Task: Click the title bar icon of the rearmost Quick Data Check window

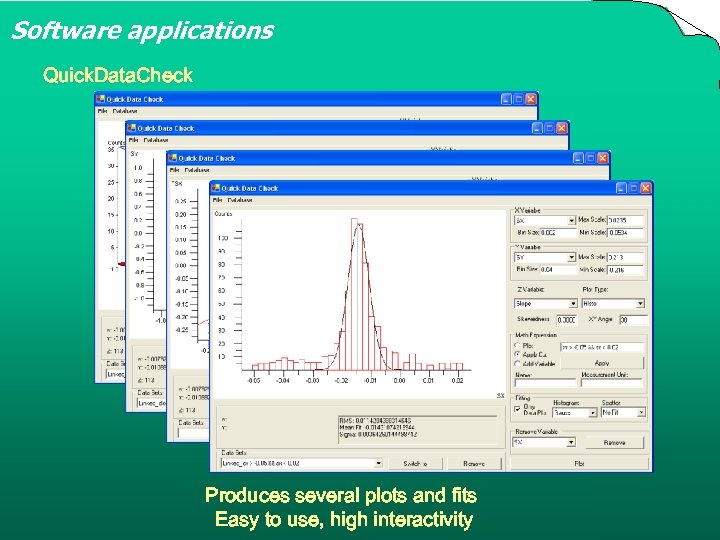Action: coord(101,99)
